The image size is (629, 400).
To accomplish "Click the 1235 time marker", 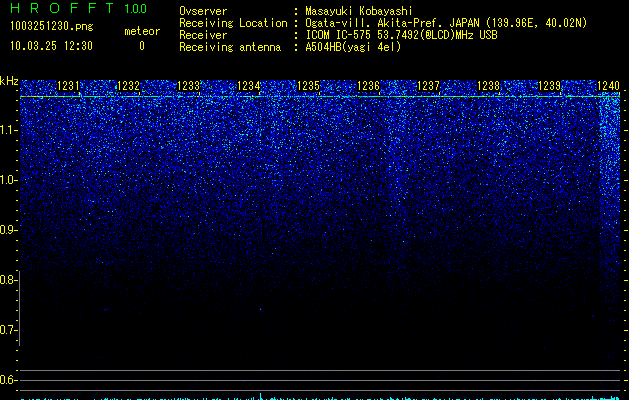I will (308, 86).
